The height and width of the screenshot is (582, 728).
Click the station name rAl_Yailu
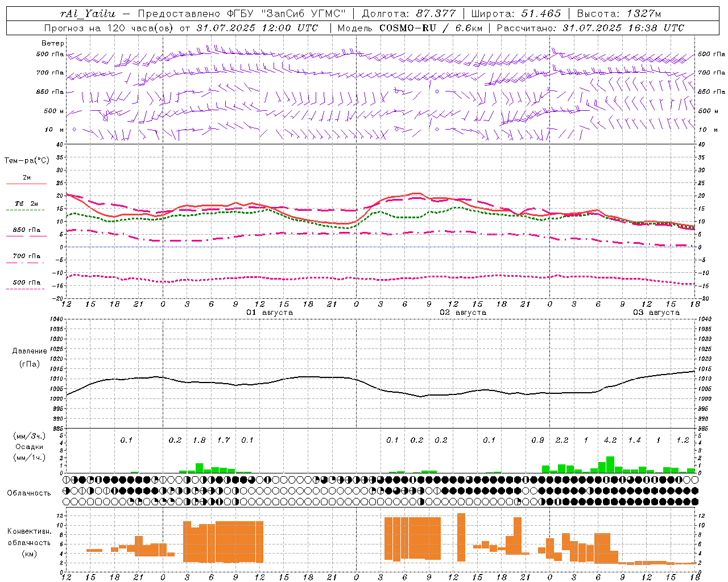(88, 14)
